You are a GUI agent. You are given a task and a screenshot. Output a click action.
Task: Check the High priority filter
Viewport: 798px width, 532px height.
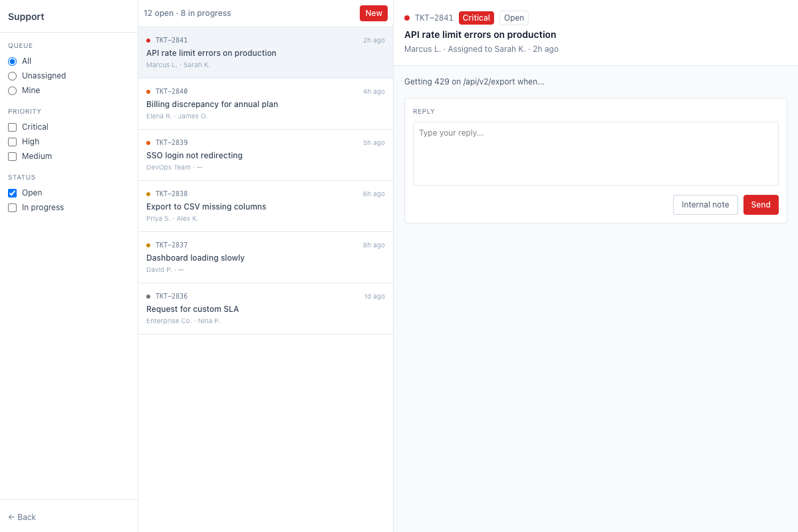pos(11,142)
